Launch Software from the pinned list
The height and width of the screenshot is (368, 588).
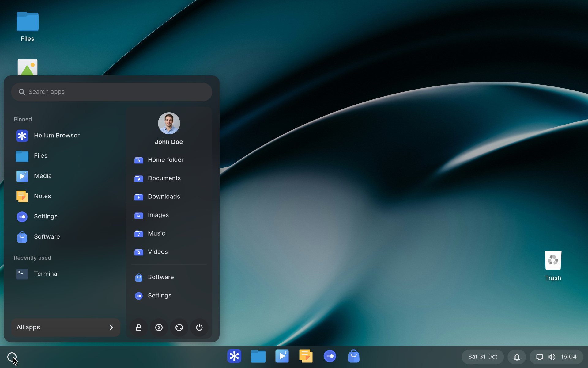coord(66,237)
